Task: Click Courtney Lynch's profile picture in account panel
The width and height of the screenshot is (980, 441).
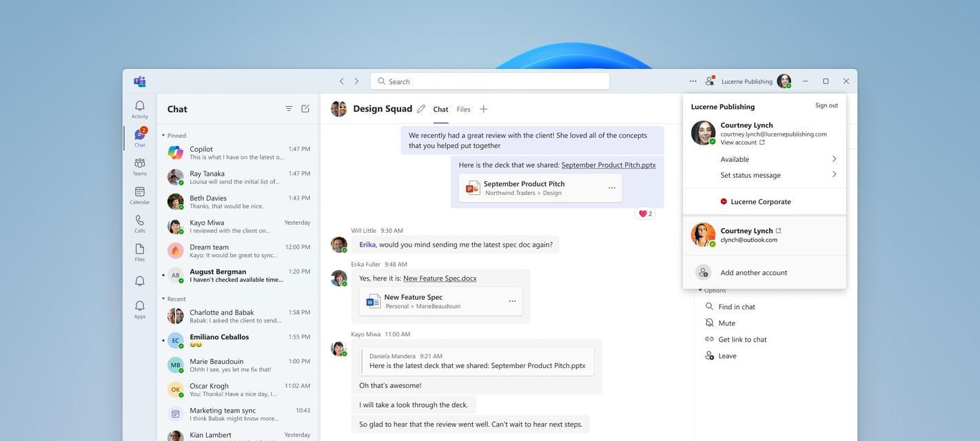Action: [703, 133]
